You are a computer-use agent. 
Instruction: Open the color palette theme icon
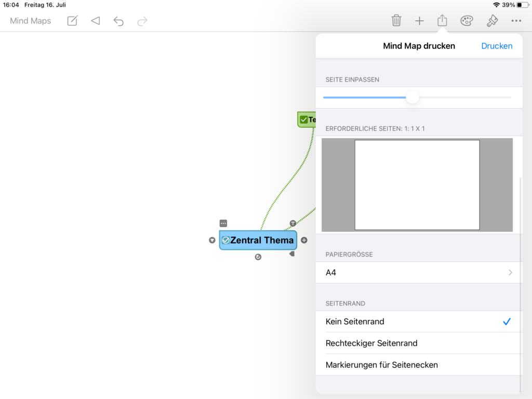pyautogui.click(x=467, y=21)
